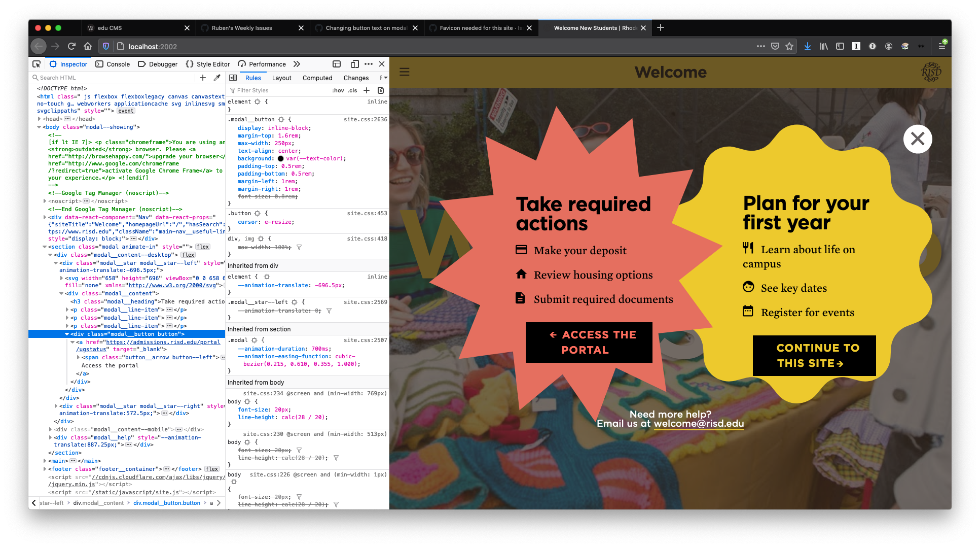Create a new node using the markup plus icon

(x=203, y=77)
